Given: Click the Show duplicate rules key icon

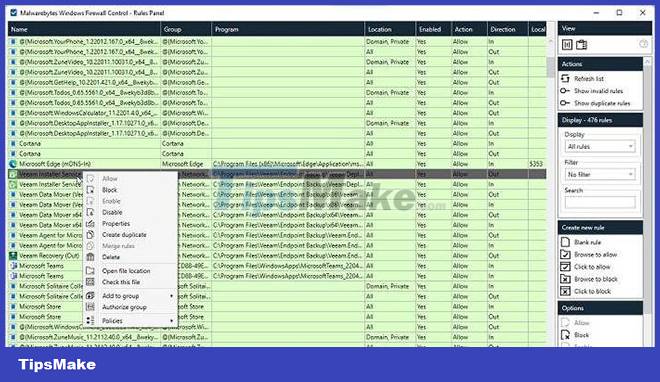Looking at the screenshot, I should [565, 103].
